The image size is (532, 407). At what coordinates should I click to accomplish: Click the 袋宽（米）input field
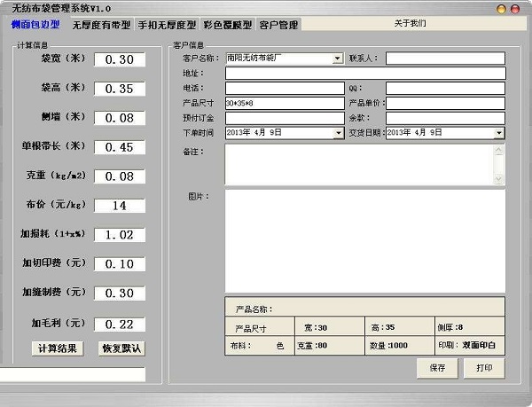point(120,59)
